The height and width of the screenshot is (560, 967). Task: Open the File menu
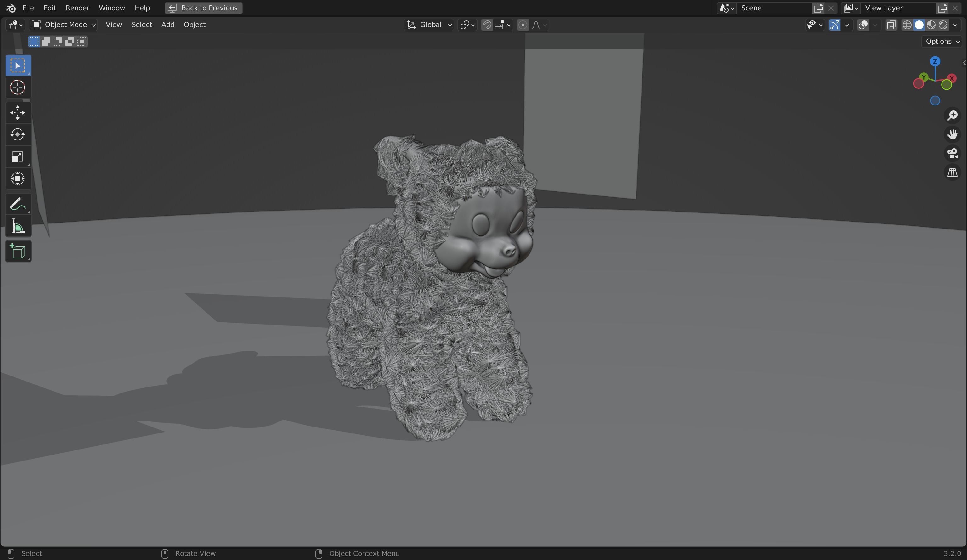click(x=28, y=8)
